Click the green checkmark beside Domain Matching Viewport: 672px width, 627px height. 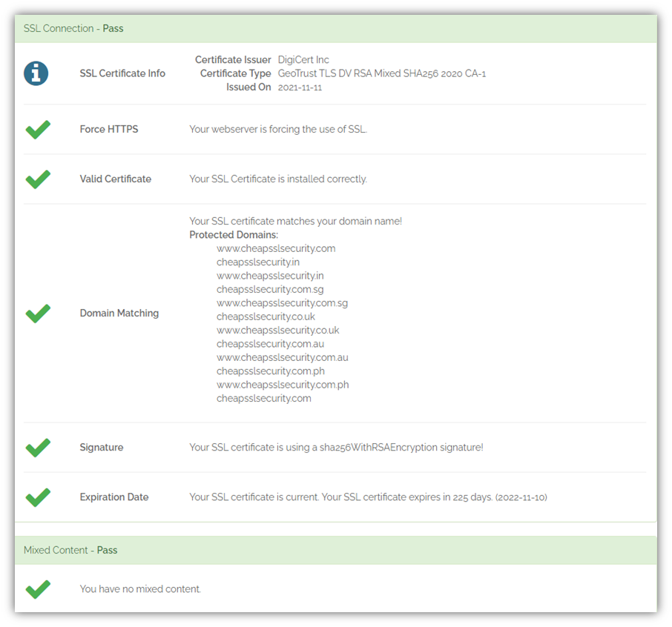[38, 313]
